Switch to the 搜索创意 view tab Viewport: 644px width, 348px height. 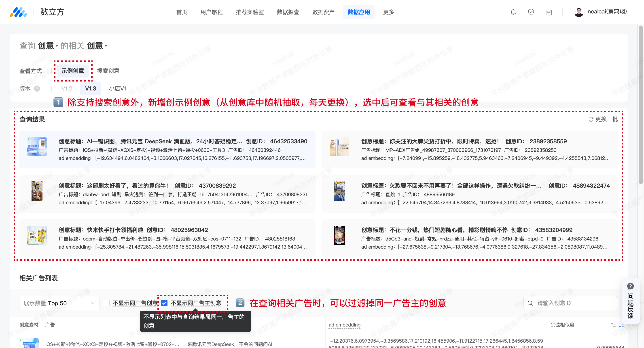pos(108,71)
